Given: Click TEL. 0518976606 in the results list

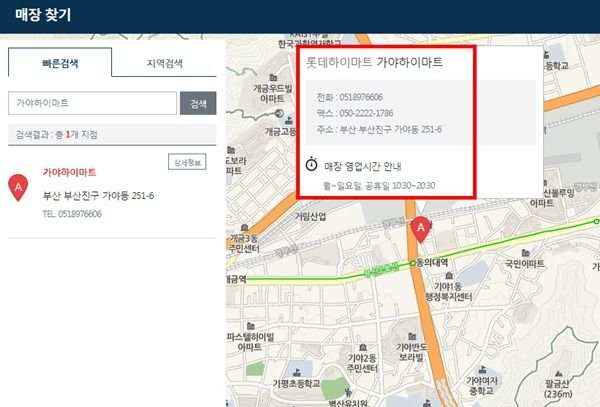Looking at the screenshot, I should point(72,214).
